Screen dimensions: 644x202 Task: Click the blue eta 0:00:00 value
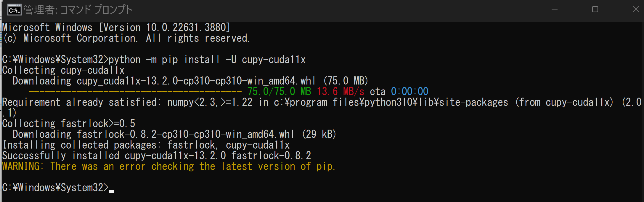pos(410,91)
